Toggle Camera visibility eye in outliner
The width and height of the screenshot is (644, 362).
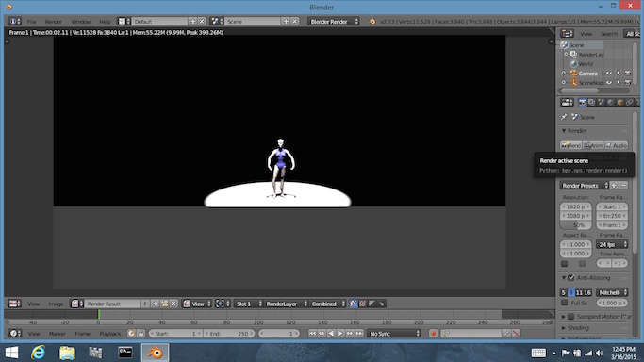coord(609,73)
